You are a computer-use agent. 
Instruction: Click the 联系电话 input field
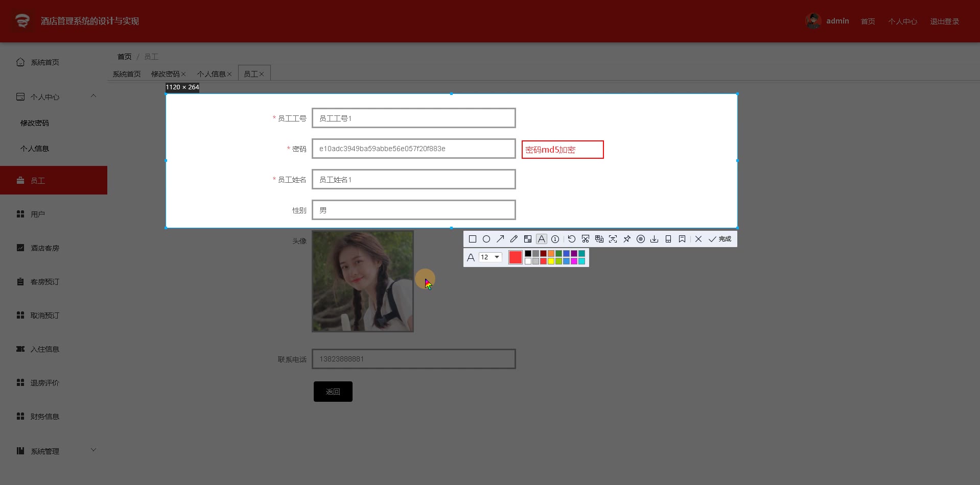[x=414, y=359]
